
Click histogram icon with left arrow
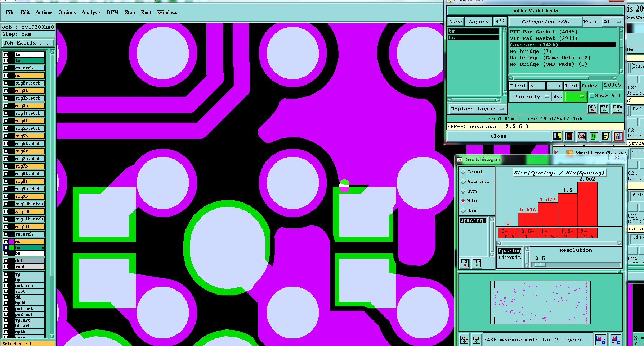(x=616, y=339)
